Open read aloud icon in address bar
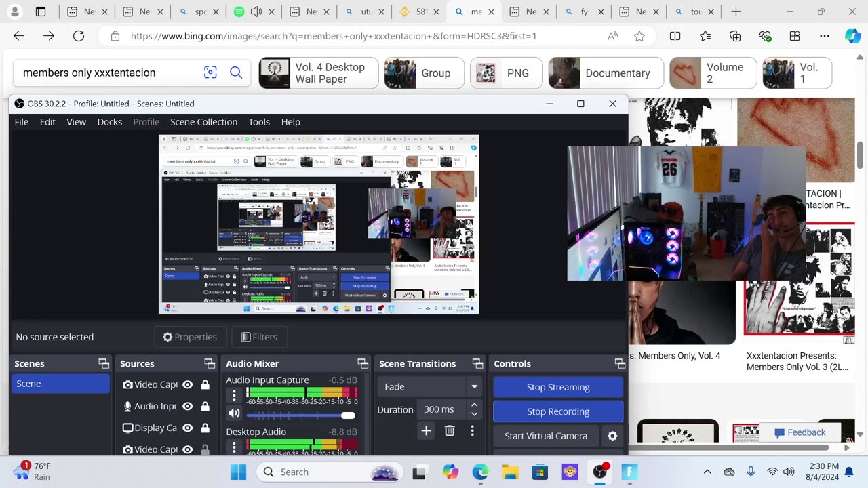 [612, 36]
